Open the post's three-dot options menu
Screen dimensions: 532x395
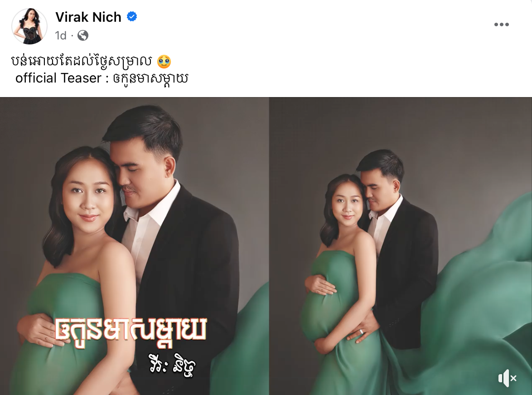point(502,24)
